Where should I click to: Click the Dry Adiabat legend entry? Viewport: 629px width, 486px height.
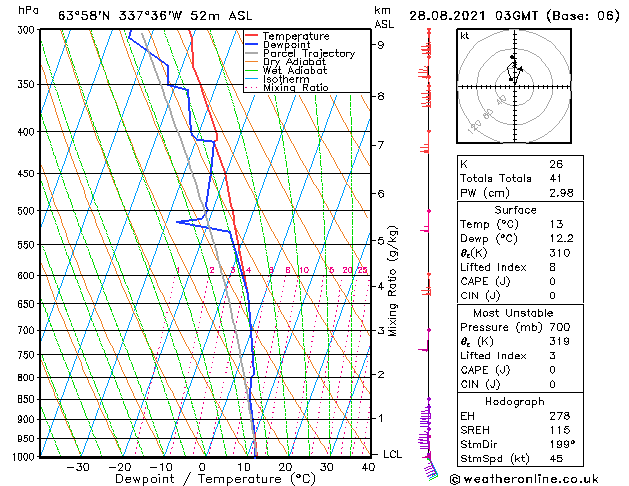(286, 61)
